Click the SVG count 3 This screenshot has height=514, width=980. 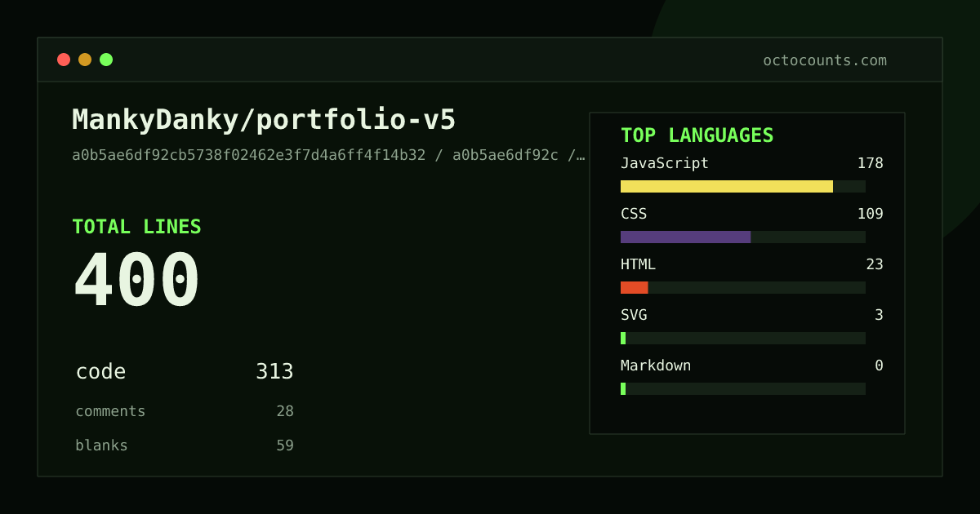pos(879,315)
